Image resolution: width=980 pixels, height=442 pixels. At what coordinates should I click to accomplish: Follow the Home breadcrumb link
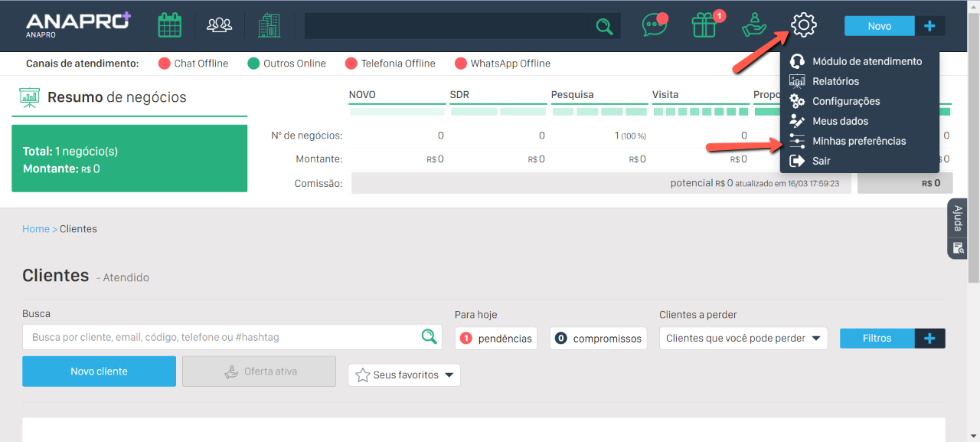(35, 229)
